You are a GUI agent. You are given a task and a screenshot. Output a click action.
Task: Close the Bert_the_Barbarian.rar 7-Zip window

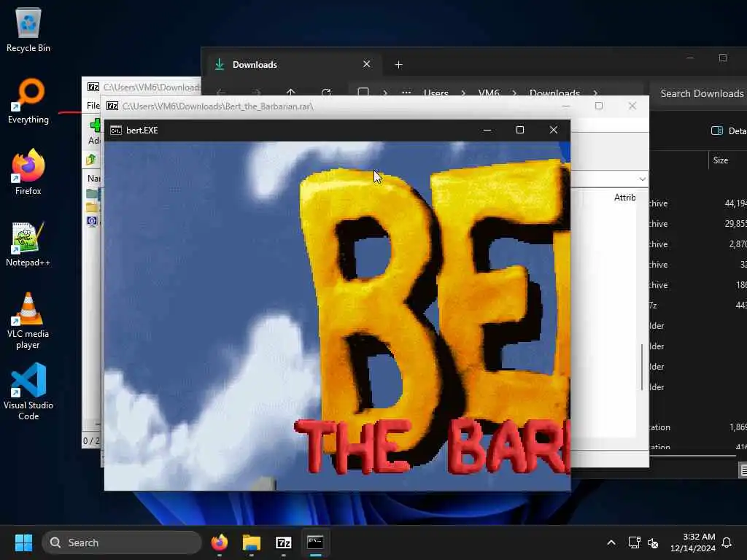coord(632,106)
